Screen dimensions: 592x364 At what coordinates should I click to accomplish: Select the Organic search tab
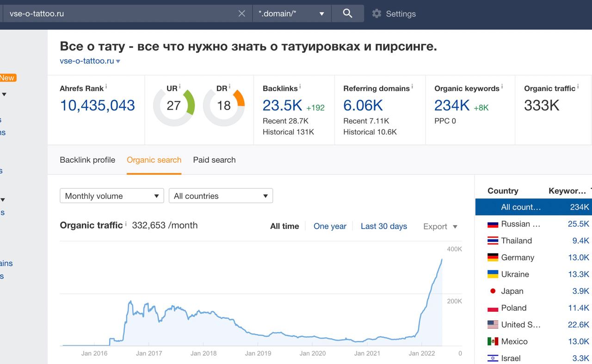tap(154, 160)
